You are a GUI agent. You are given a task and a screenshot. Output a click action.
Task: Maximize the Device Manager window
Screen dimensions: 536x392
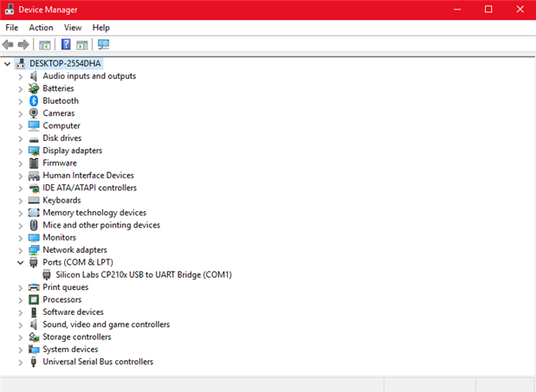(488, 10)
